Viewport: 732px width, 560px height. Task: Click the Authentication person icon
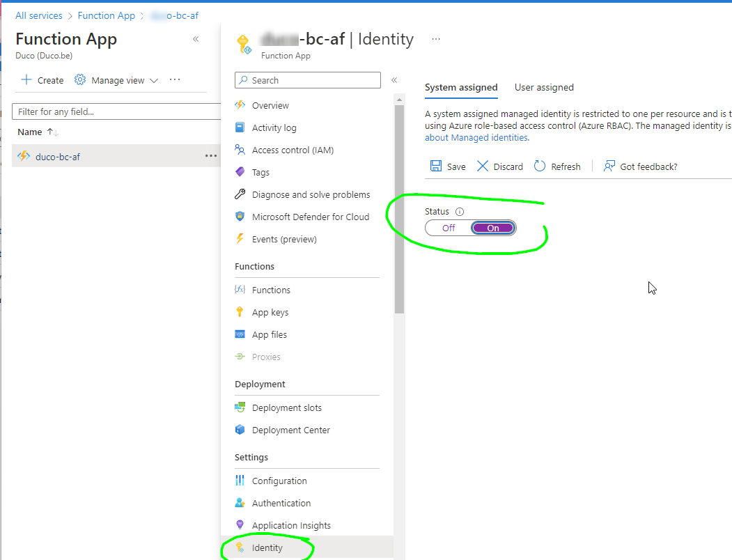tap(240, 503)
